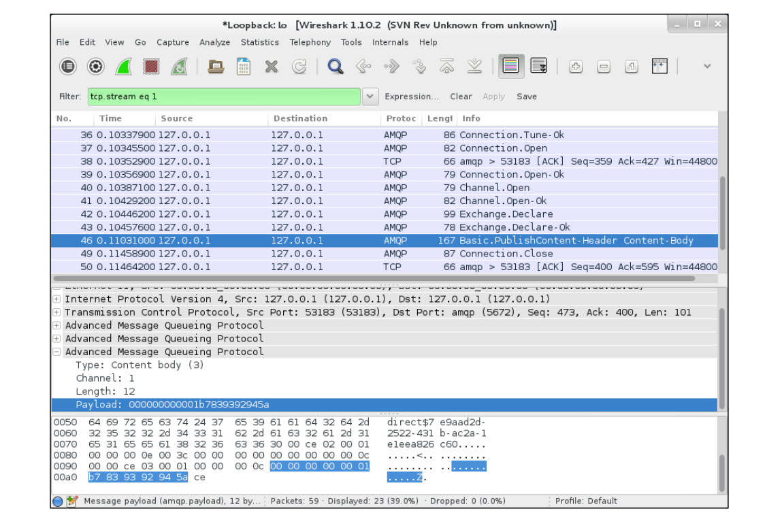This screenshot has height=532, width=767.
Task: Reload this capture file icon
Action: pyautogui.click(x=299, y=66)
